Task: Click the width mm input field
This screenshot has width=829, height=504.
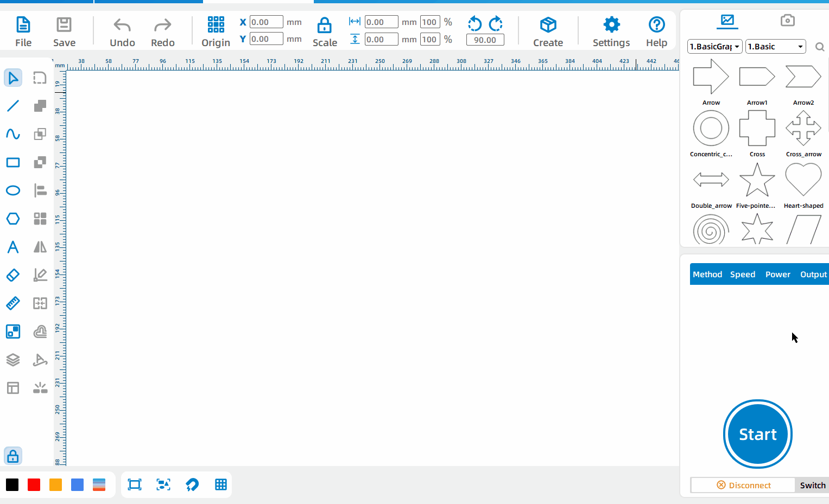Action: point(381,22)
